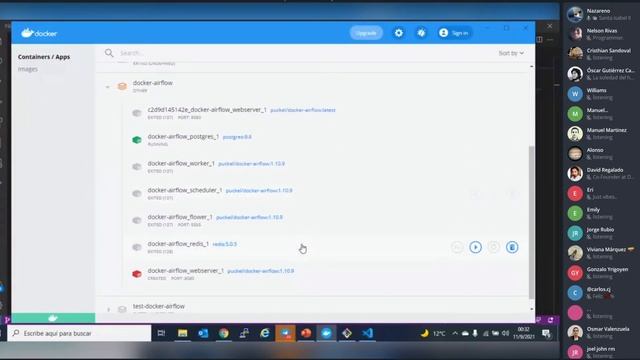Open Visual Studio Code from the taskbar
Image resolution: width=640 pixels, height=360 pixels.
click(x=367, y=333)
